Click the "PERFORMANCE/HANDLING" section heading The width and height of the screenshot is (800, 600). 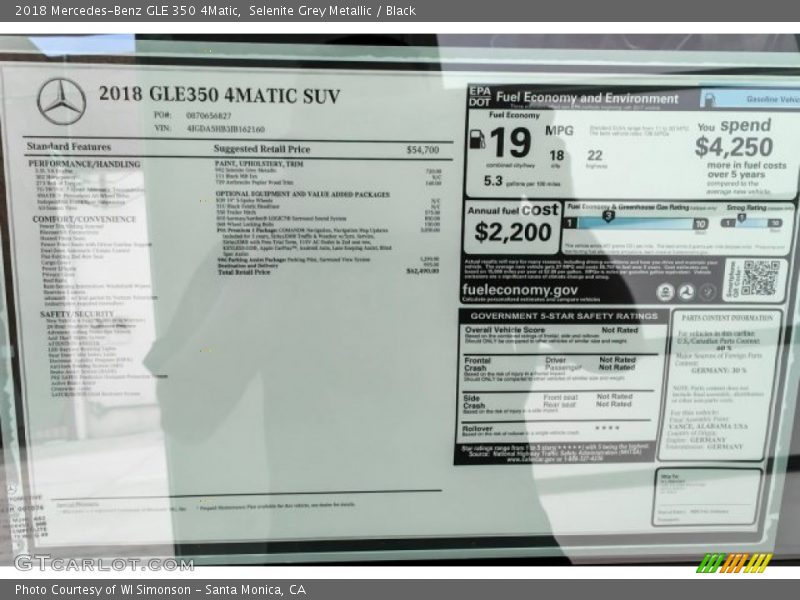(x=84, y=164)
